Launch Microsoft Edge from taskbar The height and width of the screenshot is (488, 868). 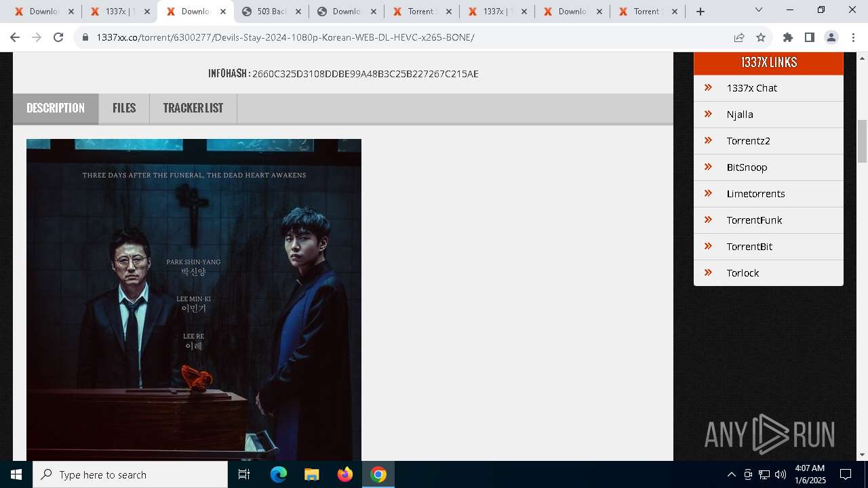pos(279,474)
